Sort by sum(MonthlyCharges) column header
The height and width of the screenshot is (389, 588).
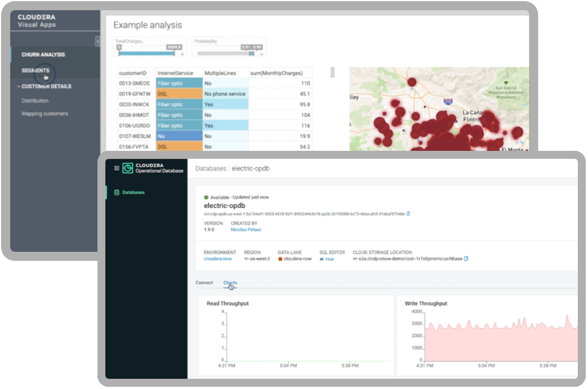280,73
